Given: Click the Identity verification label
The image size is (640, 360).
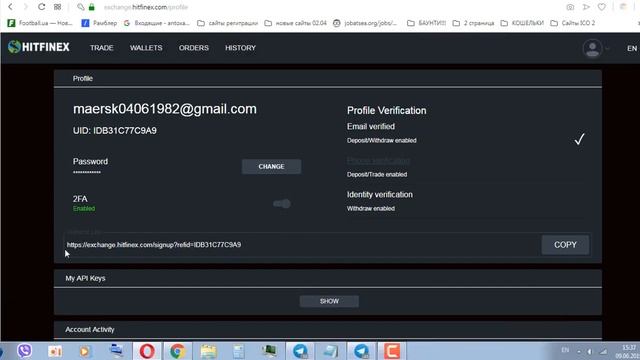Looking at the screenshot, I should (x=380, y=195).
